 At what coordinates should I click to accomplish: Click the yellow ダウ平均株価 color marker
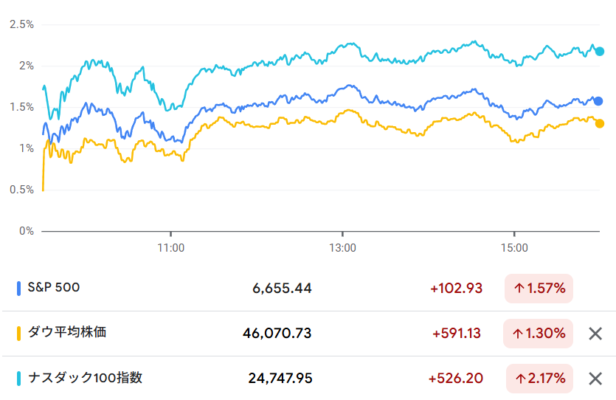(x=20, y=333)
